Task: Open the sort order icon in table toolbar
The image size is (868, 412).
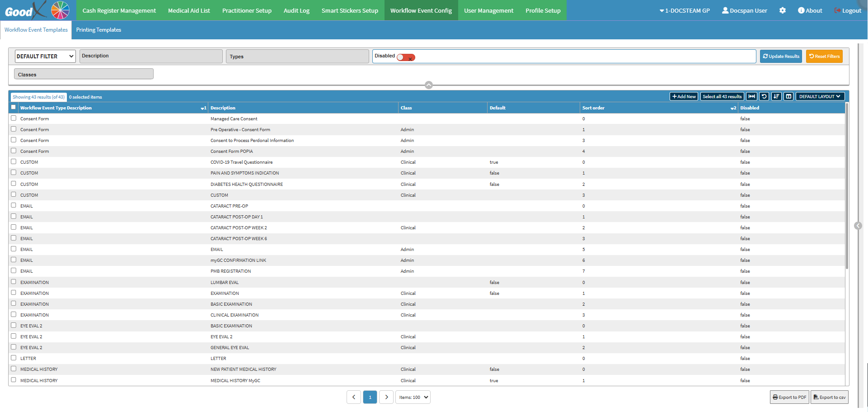Action: tap(776, 96)
